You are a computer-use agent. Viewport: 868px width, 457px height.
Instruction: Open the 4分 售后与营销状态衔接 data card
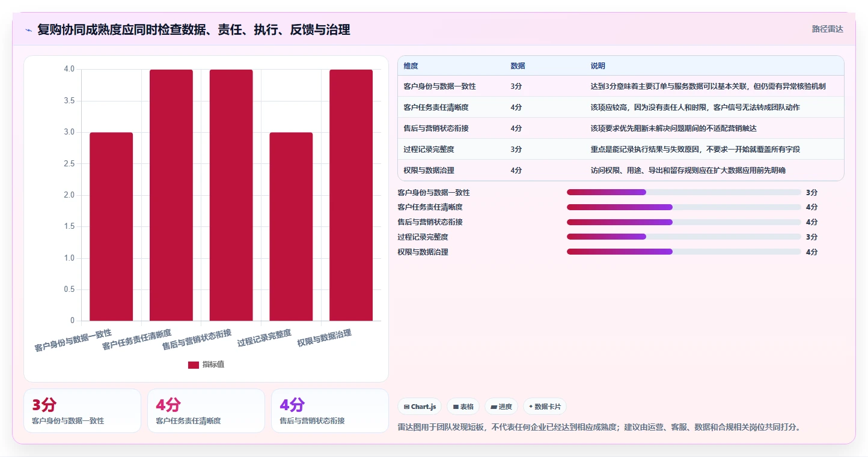pyautogui.click(x=330, y=411)
